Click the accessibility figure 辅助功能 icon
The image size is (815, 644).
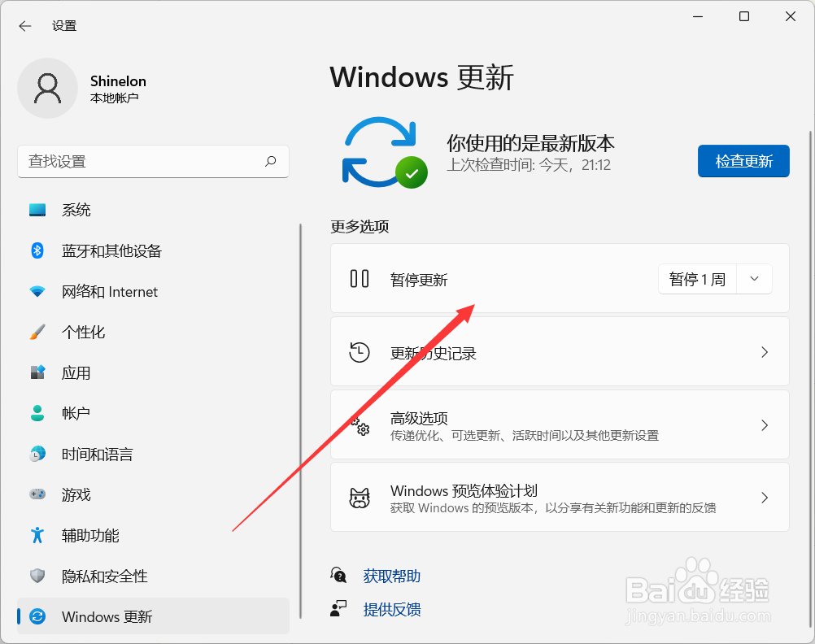pyautogui.click(x=37, y=535)
